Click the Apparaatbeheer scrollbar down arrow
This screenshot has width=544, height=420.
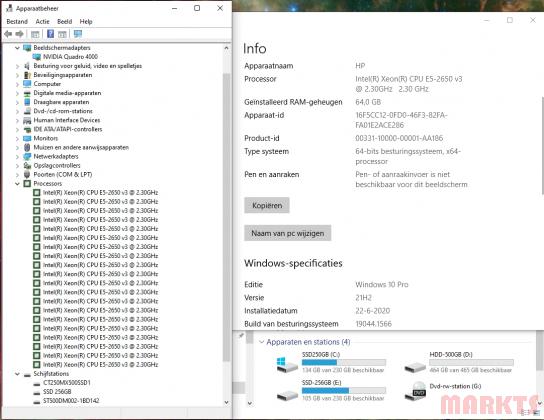pyautogui.click(x=226, y=403)
